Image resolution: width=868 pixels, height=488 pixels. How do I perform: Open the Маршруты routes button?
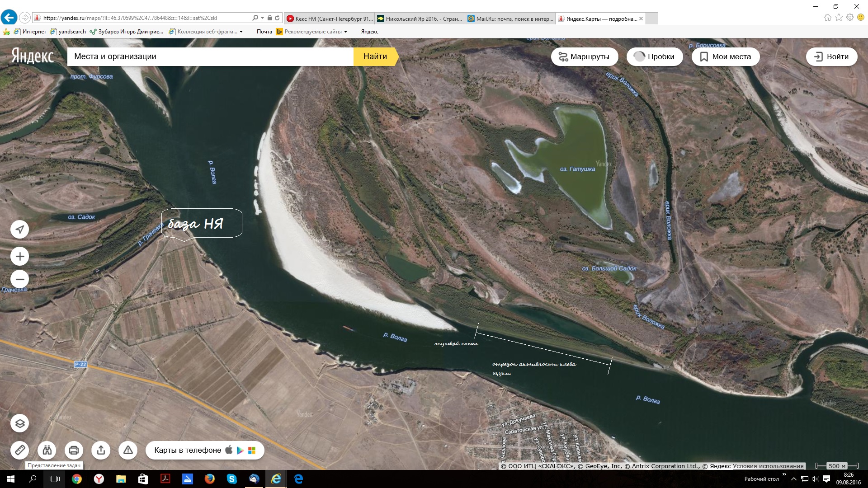[x=584, y=57]
